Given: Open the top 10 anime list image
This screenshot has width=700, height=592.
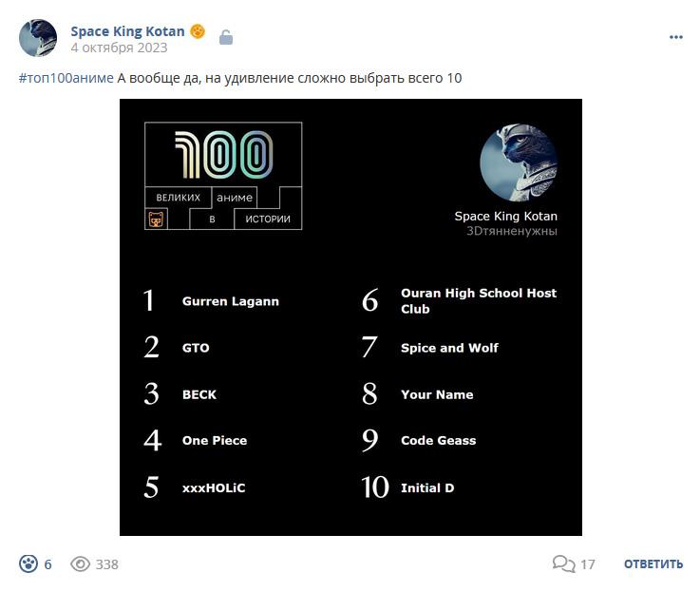Looking at the screenshot, I should [350, 317].
